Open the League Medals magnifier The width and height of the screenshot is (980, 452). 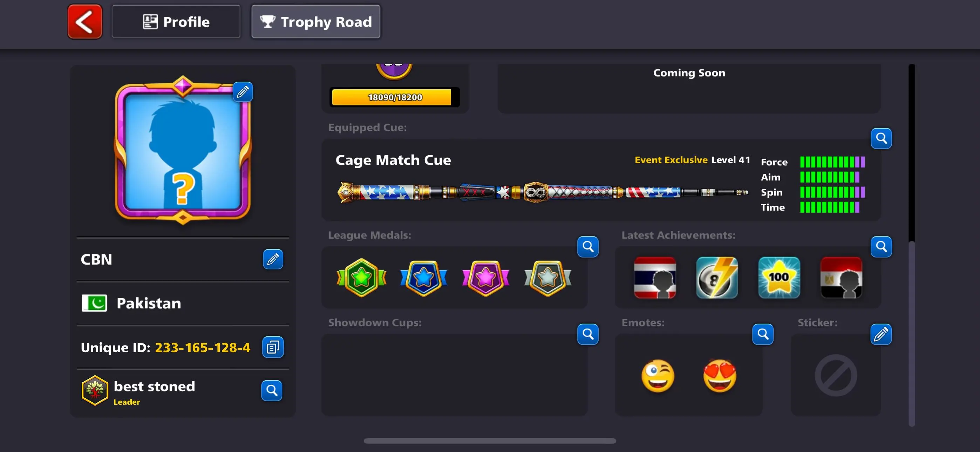point(588,247)
